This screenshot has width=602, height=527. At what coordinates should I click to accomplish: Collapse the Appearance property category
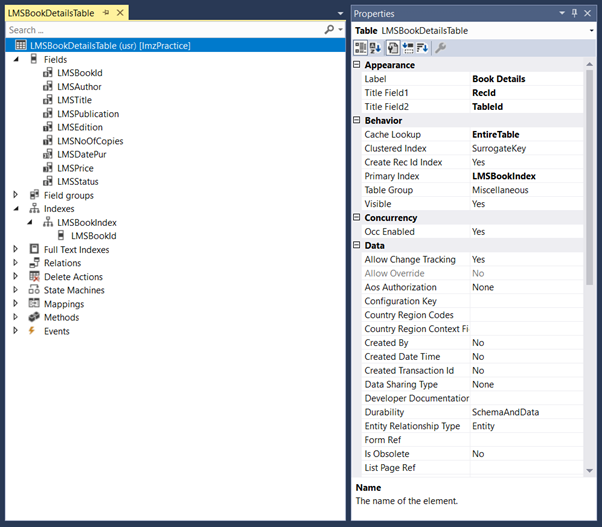357,65
